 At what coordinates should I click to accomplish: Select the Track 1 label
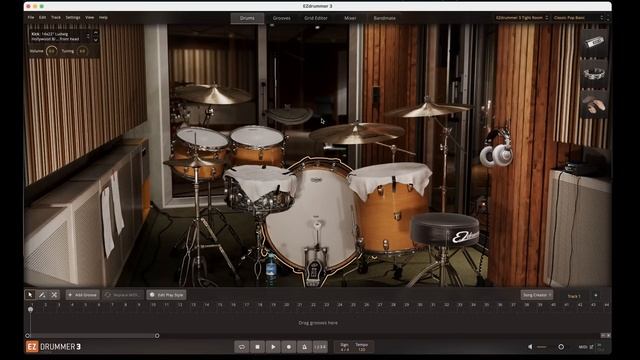(x=574, y=296)
